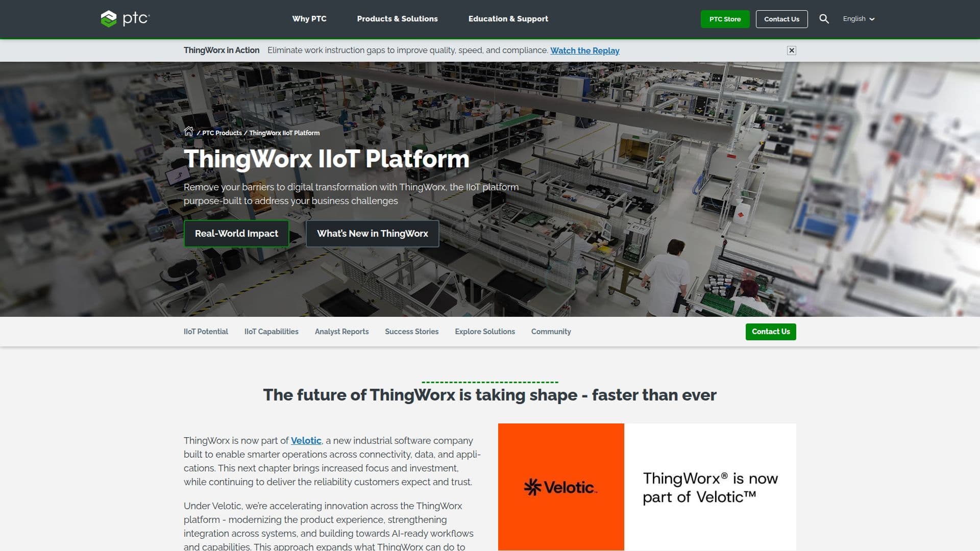Click 'ThingWorx in Action' banner label
Viewport: 980px width, 551px height.
click(222, 50)
